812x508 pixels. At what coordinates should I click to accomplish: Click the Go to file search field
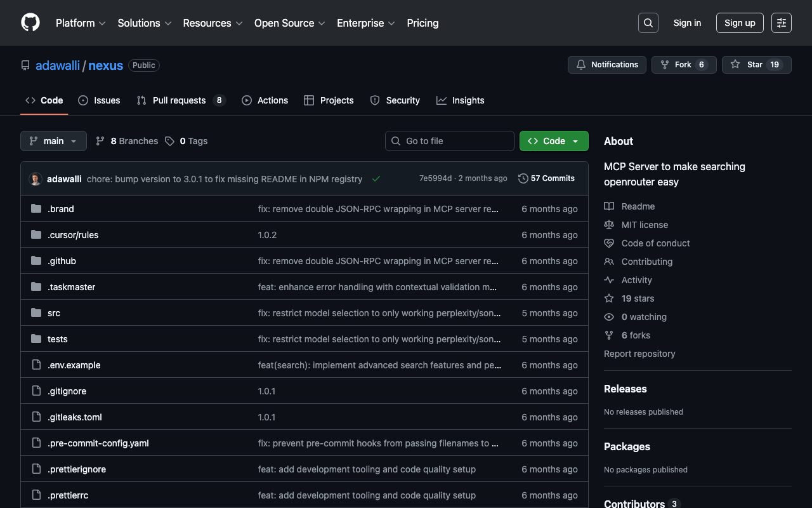450,141
